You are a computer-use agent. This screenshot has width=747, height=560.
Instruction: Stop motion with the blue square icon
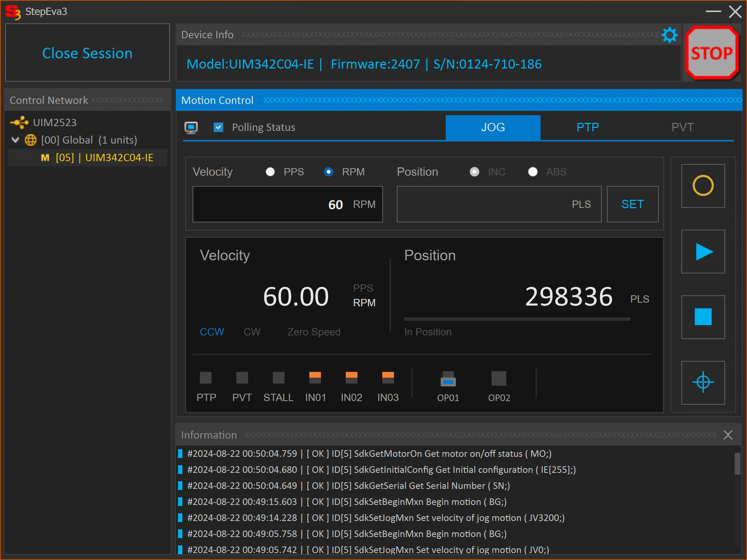tap(703, 317)
